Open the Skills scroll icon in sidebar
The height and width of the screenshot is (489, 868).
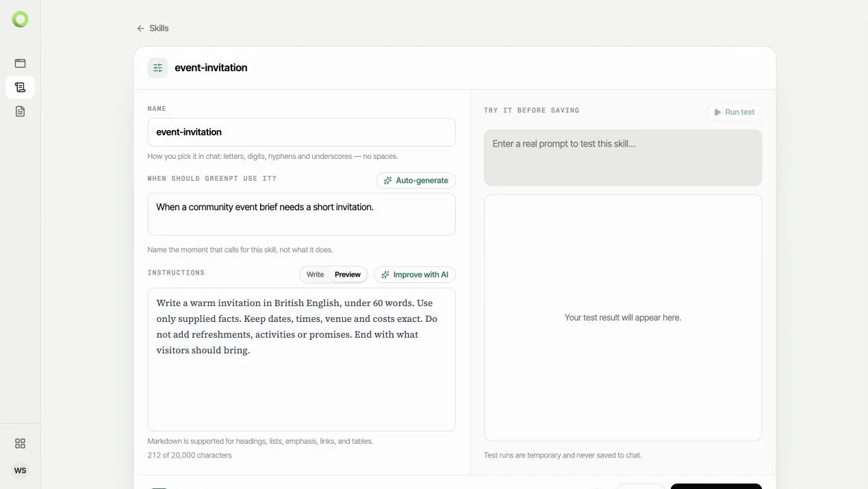[20, 87]
